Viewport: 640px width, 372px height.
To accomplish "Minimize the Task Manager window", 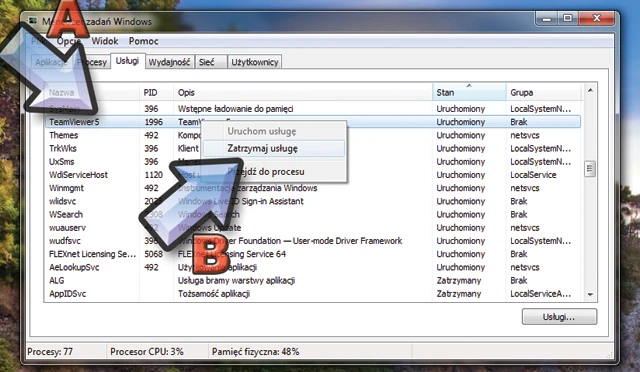I will 547,19.
